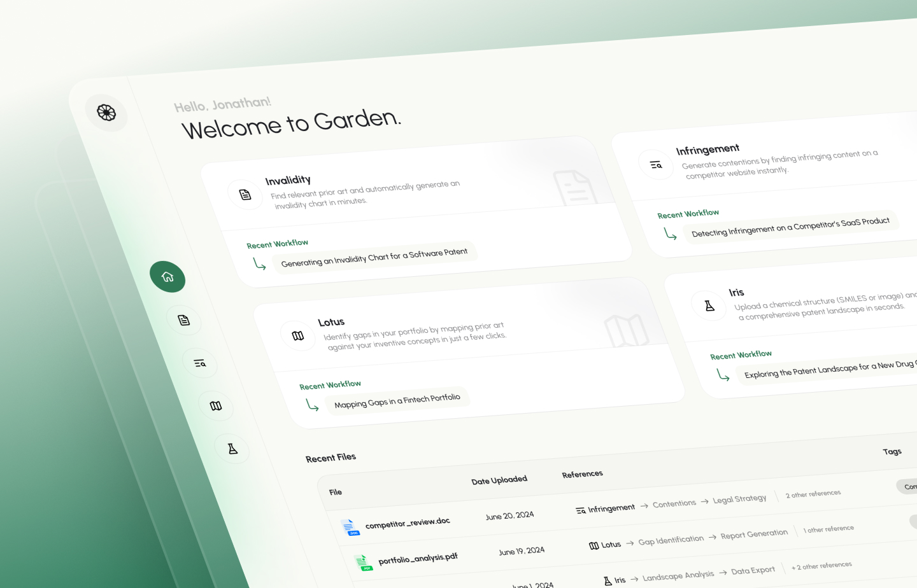Screen dimensions: 917x588
Task: Click the Garden flower logo icon
Action: click(106, 113)
